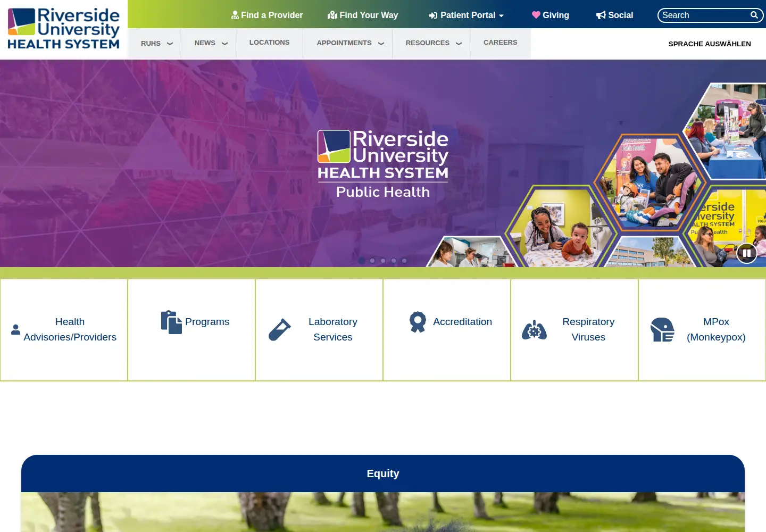The height and width of the screenshot is (532, 766).
Task: Click the Programs clipboard icon
Action: pos(171,322)
